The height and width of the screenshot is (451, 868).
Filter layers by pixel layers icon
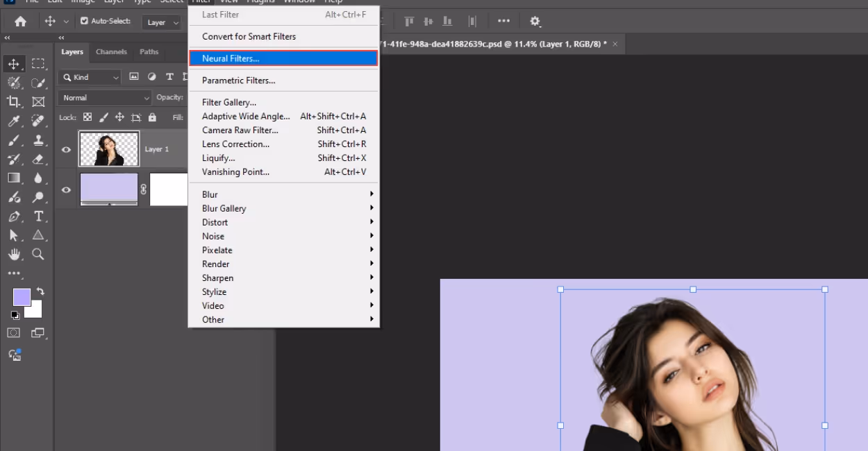134,77
